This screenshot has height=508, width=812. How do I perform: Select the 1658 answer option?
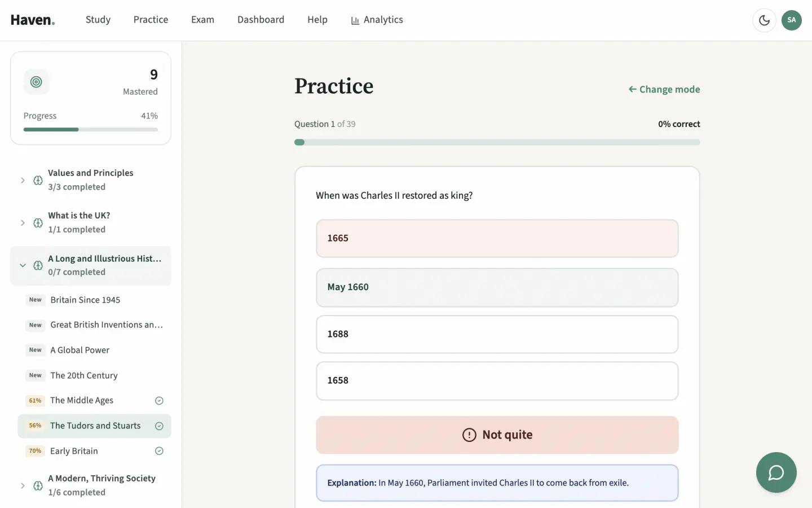click(x=497, y=381)
